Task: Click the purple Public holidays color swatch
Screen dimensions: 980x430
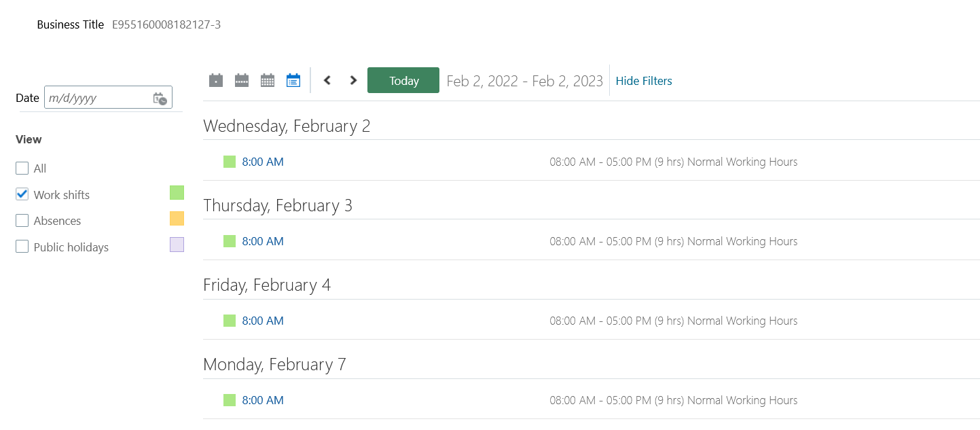Action: coord(177,245)
